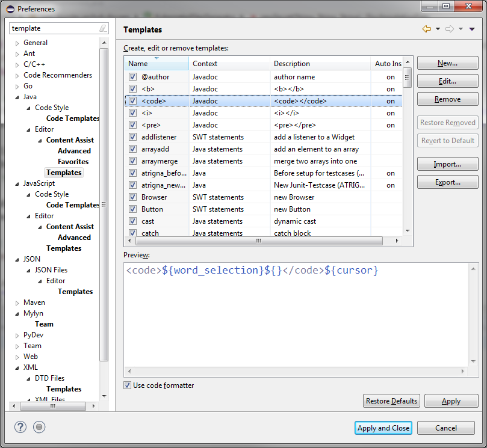Select Favorites under Java Content Assist
This screenshot has height=448, width=487.
73,162
